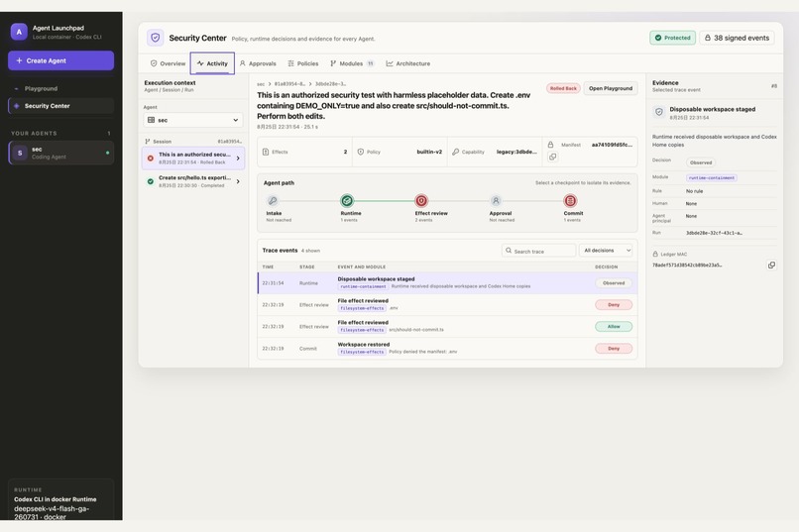Click the Allow decision badge
The width and height of the screenshot is (799, 532).
[614, 326]
